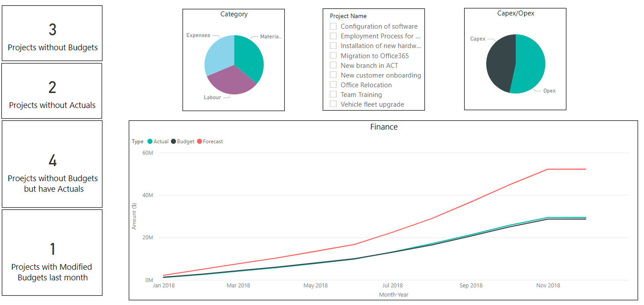644x305 pixels.
Task: Click the "Projects without Actuals" KPI card
Action: 52,91
